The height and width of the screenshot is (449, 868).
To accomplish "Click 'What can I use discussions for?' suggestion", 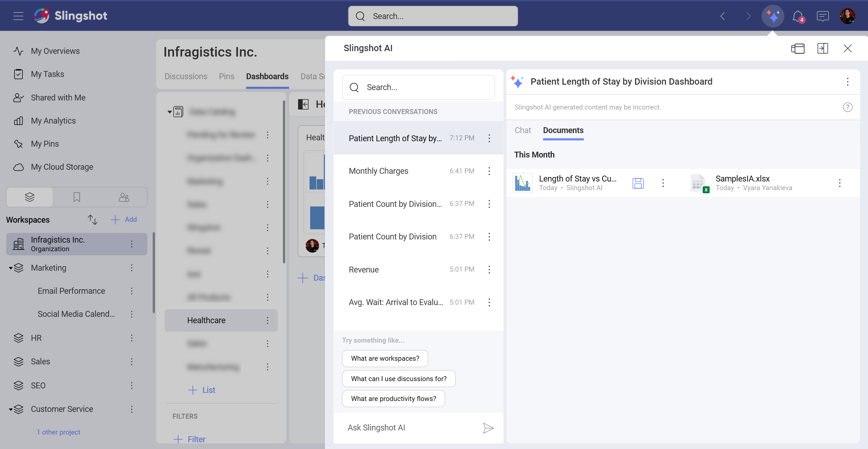I will 399,379.
